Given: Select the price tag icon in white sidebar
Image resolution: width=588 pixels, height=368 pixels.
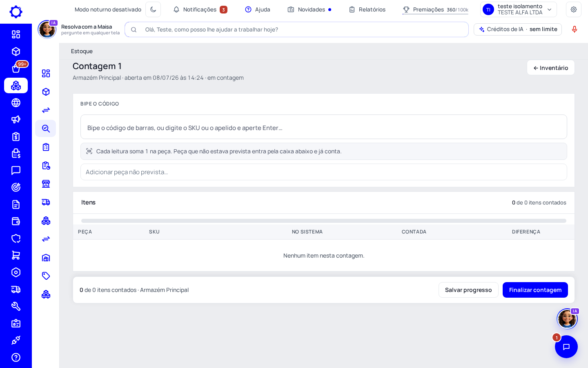Looking at the screenshot, I should (46, 276).
